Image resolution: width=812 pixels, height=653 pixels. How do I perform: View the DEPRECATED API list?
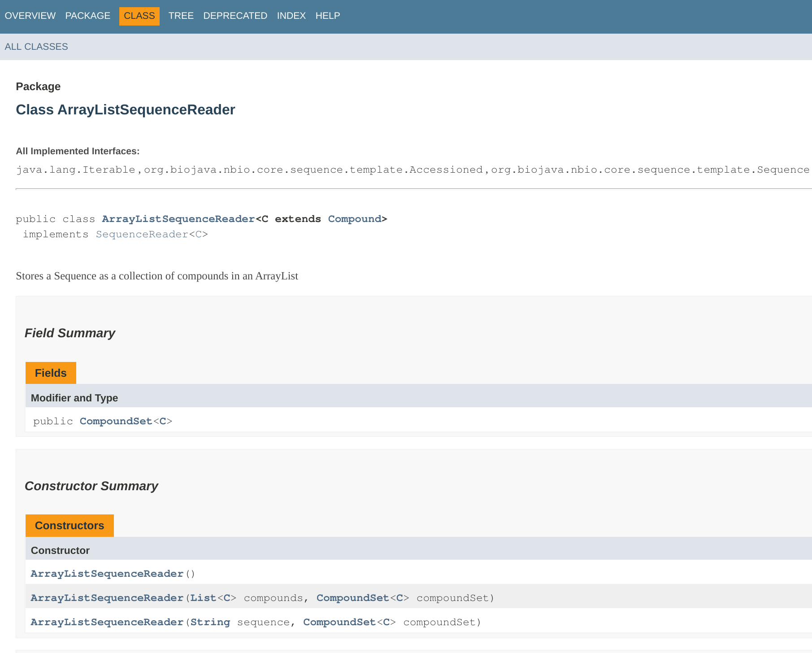click(x=235, y=16)
